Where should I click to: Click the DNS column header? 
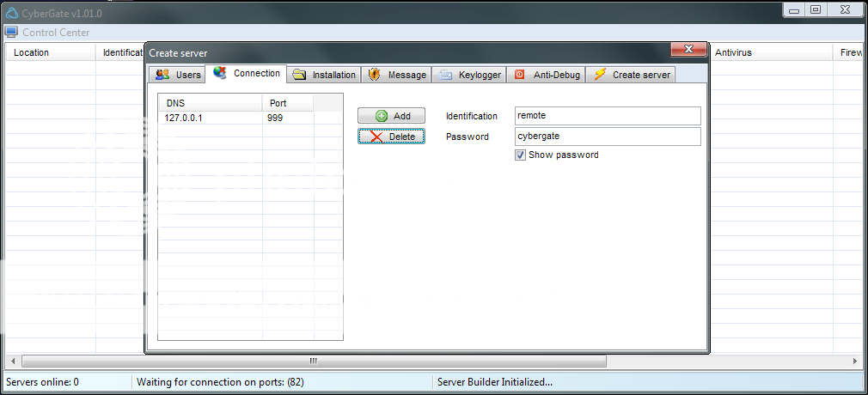pyautogui.click(x=211, y=103)
